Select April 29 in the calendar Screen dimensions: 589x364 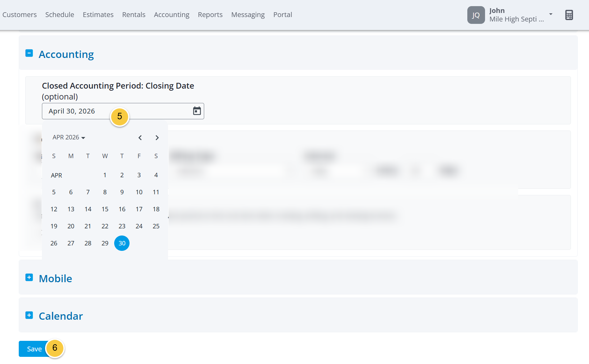(x=105, y=243)
